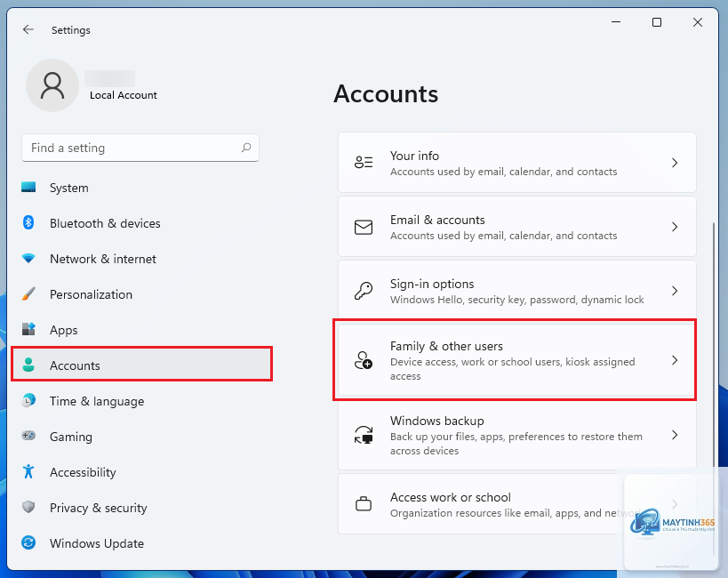Open Sign-in options title
The width and height of the screenshot is (728, 578).
tap(432, 284)
